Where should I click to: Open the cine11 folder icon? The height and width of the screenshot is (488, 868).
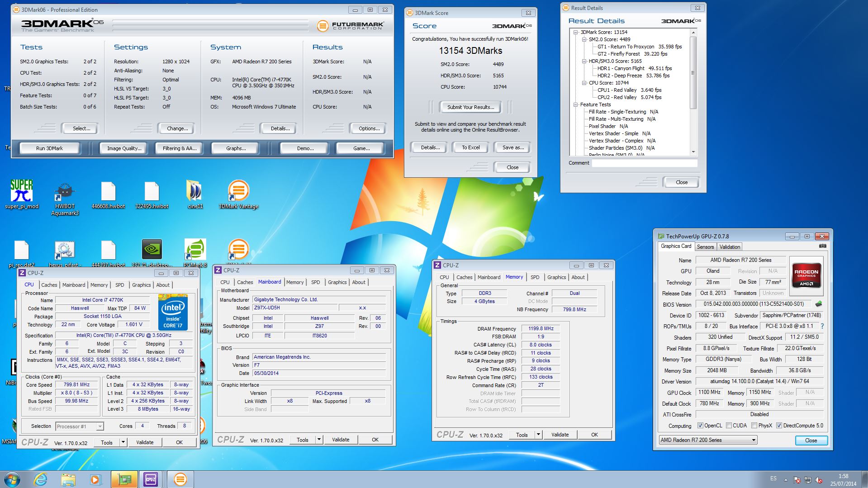195,194
